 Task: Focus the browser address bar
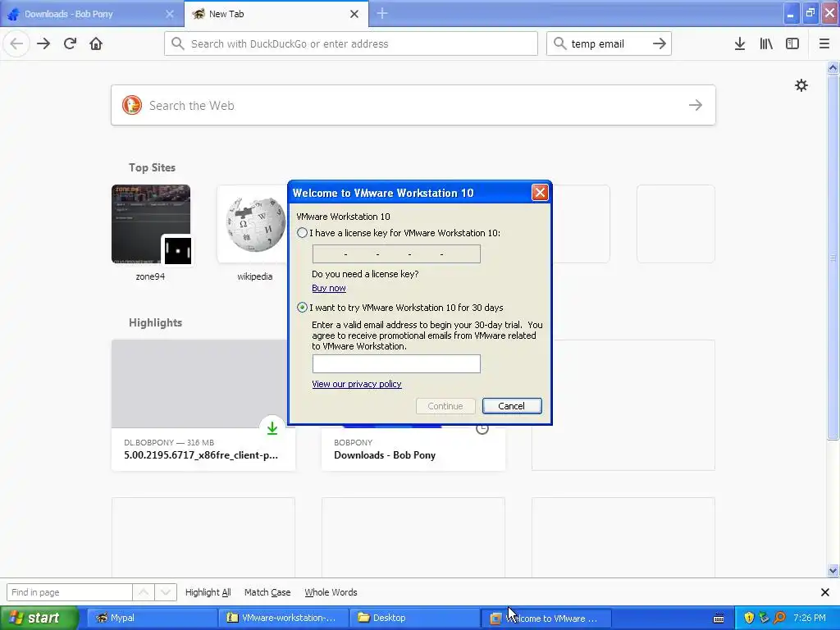point(351,44)
